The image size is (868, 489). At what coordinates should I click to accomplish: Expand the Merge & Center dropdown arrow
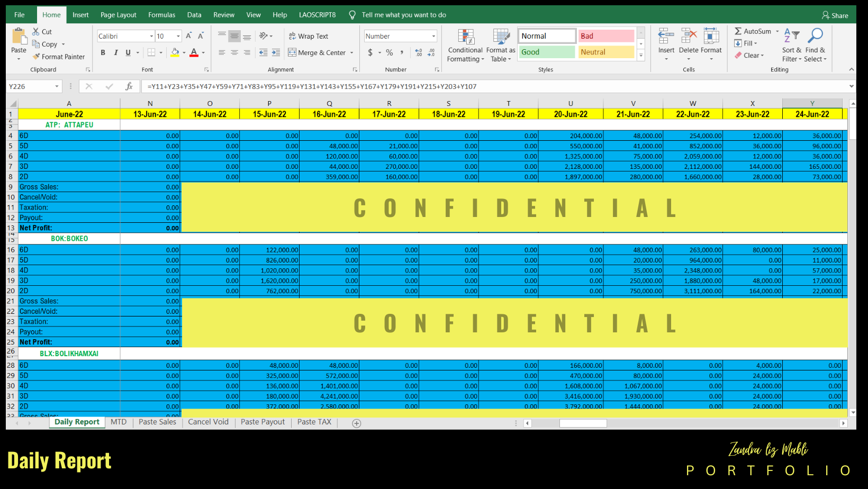[352, 52]
